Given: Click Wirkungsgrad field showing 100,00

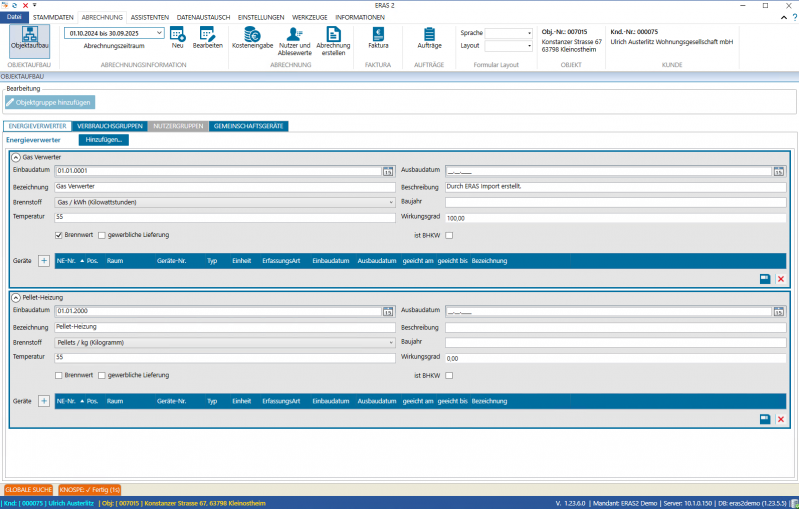Looking at the screenshot, I should [616, 218].
